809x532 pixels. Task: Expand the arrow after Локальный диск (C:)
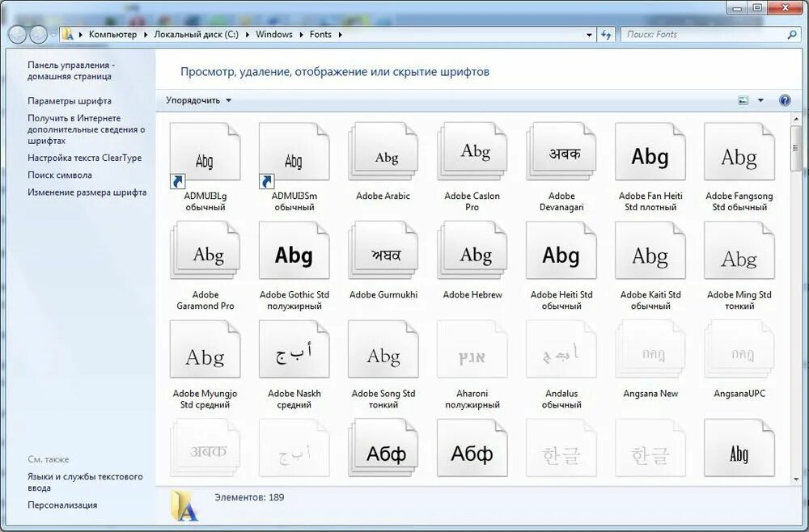(x=247, y=35)
